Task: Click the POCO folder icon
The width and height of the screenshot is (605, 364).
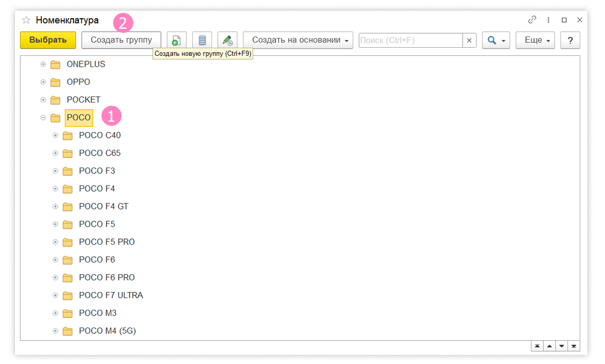Action: (56, 118)
